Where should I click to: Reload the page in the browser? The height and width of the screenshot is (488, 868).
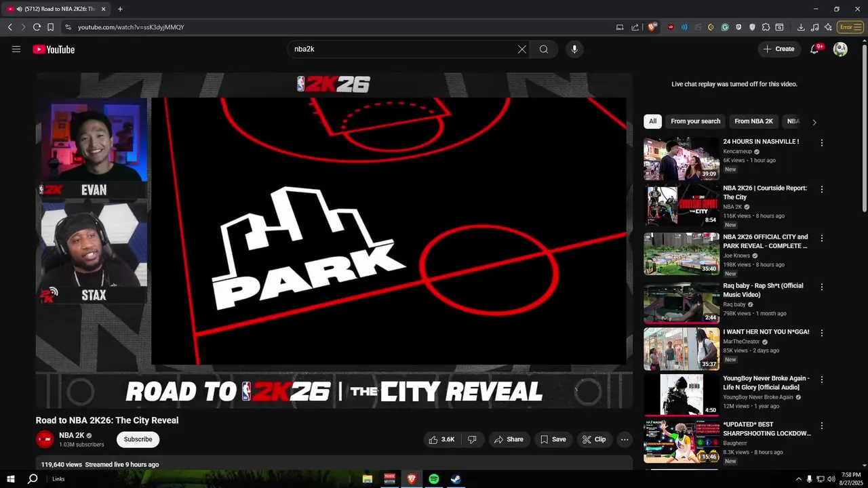(37, 27)
